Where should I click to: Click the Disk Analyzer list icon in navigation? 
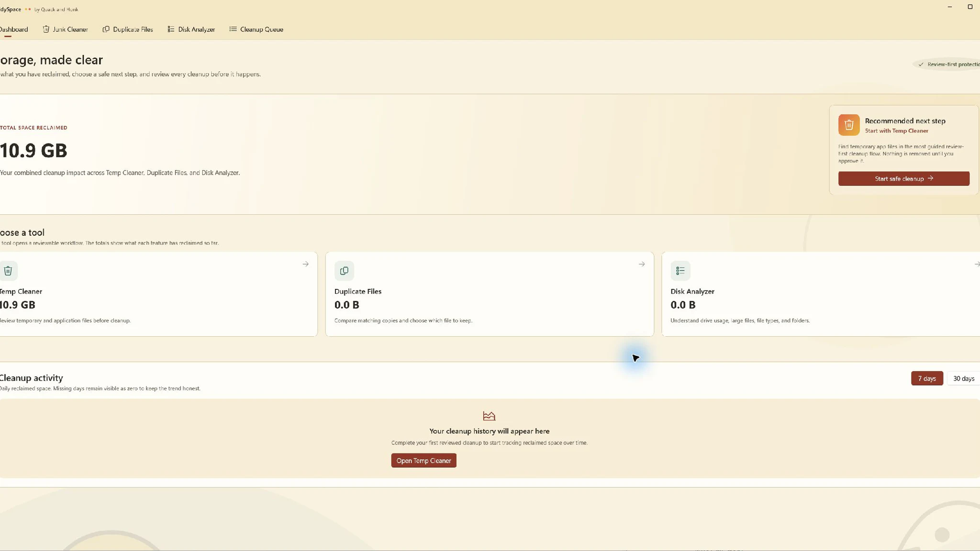click(171, 29)
